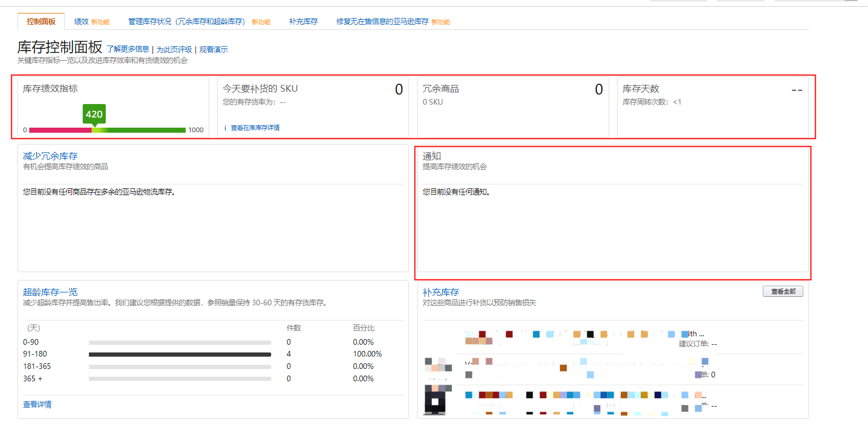Click the 您目前没有任何商品存在多余的亚马逊物流库存。 message

[100, 192]
